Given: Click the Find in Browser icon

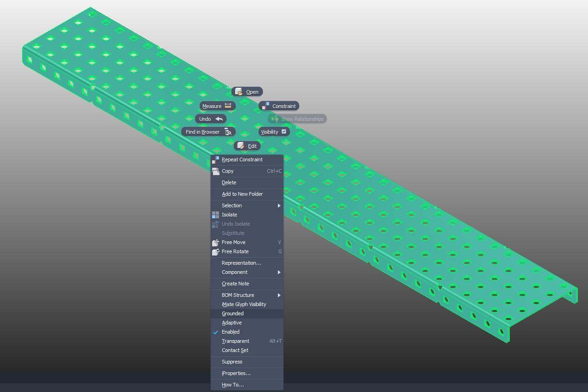Looking at the screenshot, I should (x=228, y=131).
